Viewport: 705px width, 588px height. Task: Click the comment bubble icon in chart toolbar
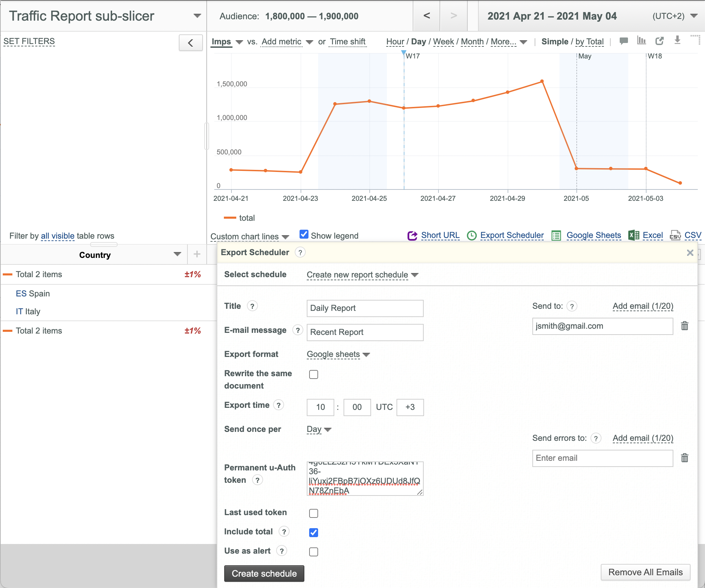click(623, 41)
